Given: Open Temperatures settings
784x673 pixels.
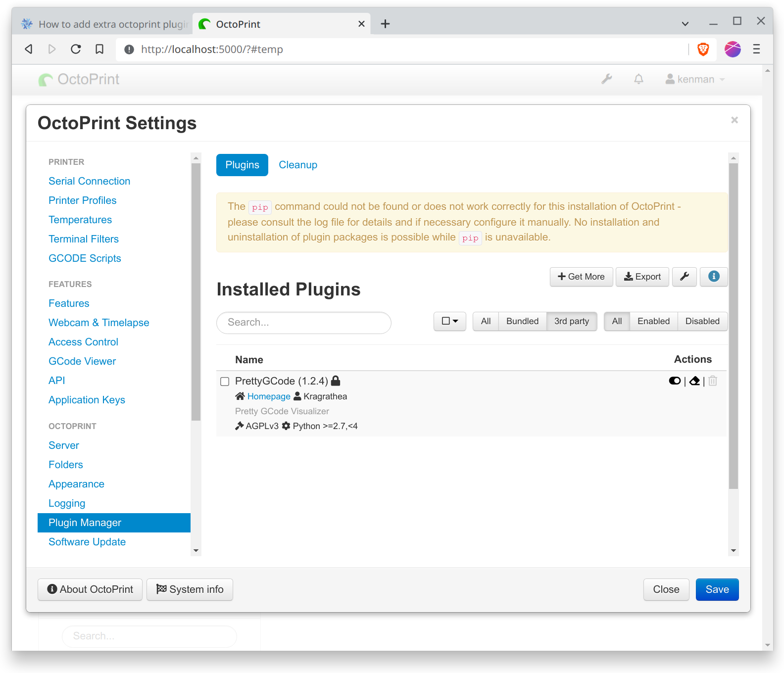Looking at the screenshot, I should tap(80, 220).
